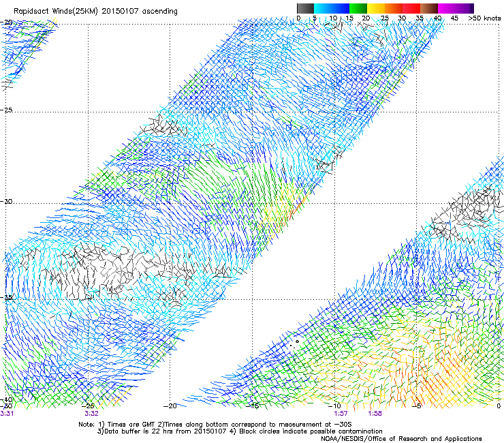
Task: Click the ">50 knots" legend label
Action: click(484, 18)
